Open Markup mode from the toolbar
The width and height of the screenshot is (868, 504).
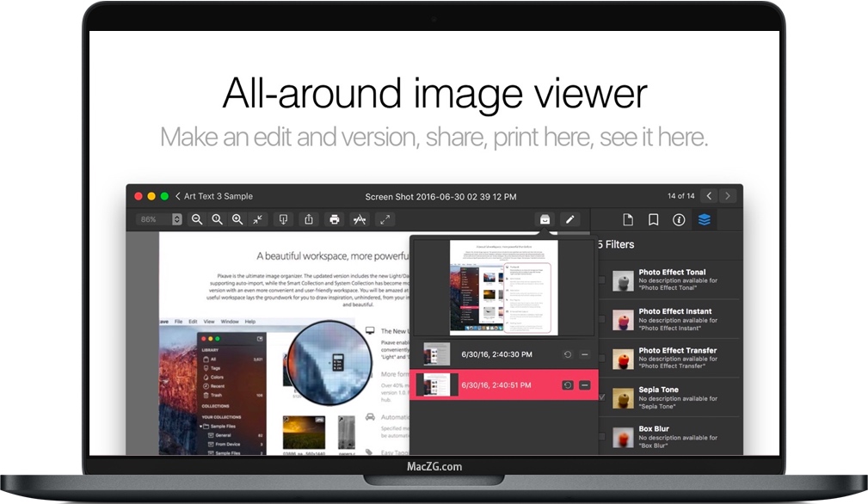coord(282,219)
